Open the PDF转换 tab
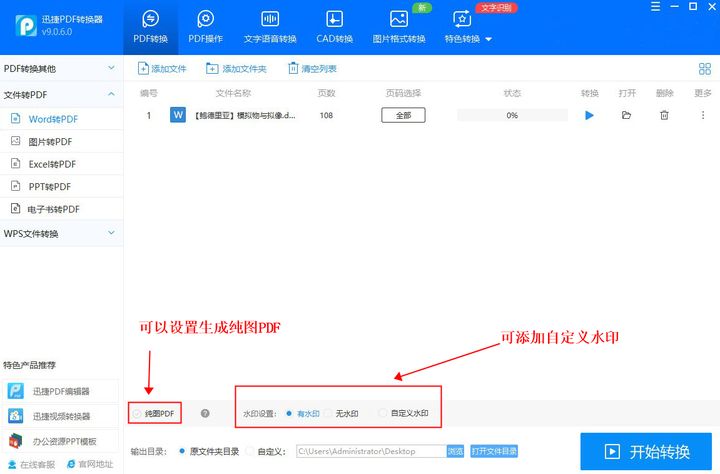Image resolution: width=720 pixels, height=474 pixels. pyautogui.click(x=150, y=27)
